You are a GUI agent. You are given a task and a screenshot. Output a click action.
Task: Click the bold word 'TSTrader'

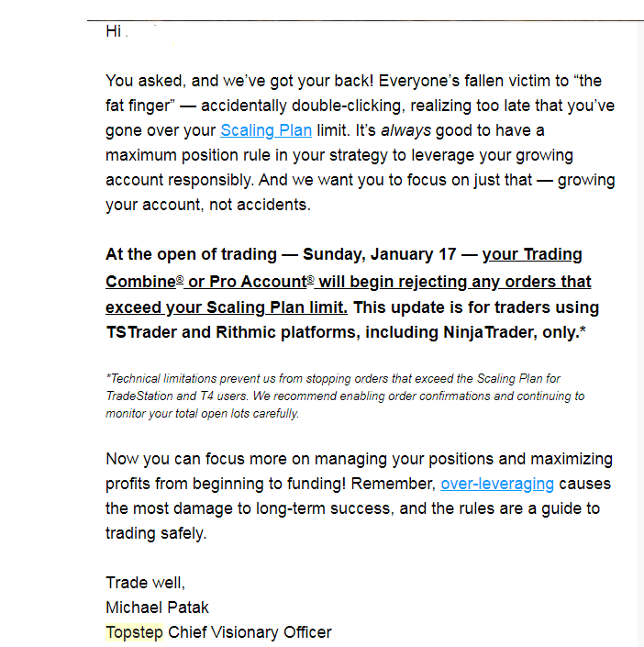(141, 332)
